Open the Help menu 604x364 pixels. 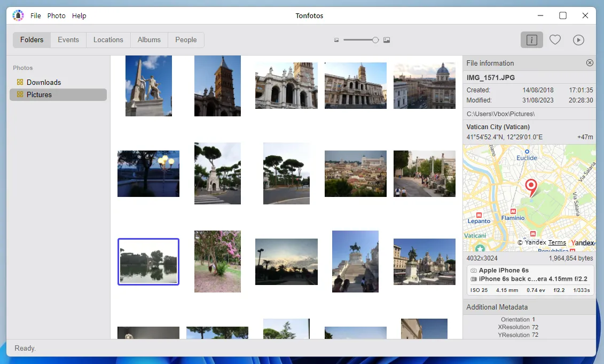tap(79, 15)
